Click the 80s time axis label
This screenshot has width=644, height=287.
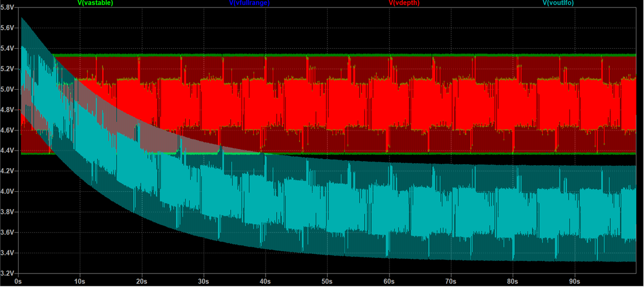coord(513,281)
